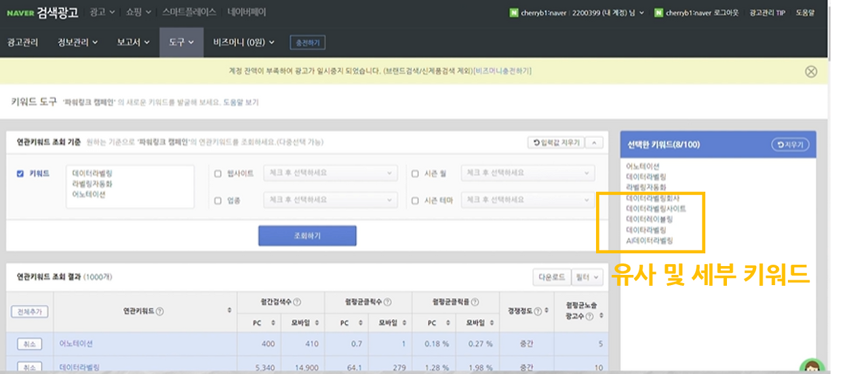Enable the 업종 checkbox

(218, 200)
